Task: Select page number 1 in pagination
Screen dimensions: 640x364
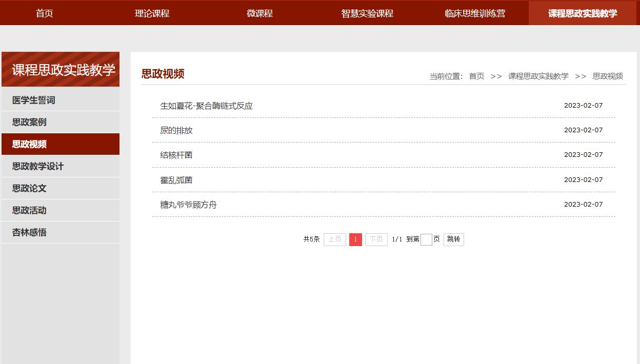Action: 355,239
